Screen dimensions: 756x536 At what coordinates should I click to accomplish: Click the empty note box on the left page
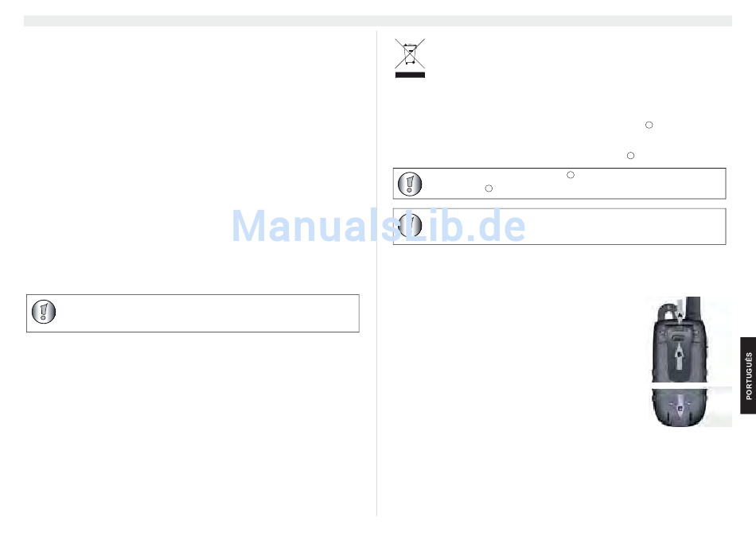pyautogui.click(x=193, y=313)
